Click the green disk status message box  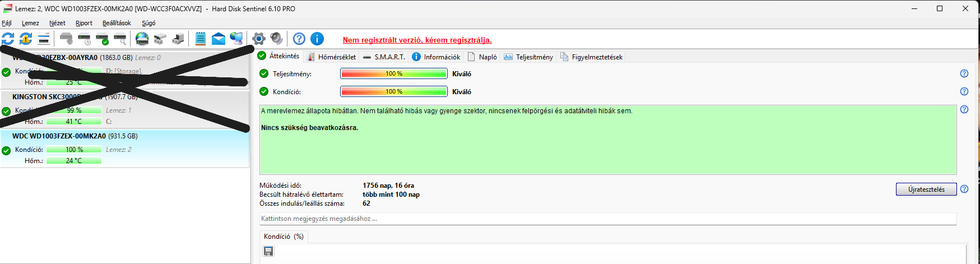608,140
